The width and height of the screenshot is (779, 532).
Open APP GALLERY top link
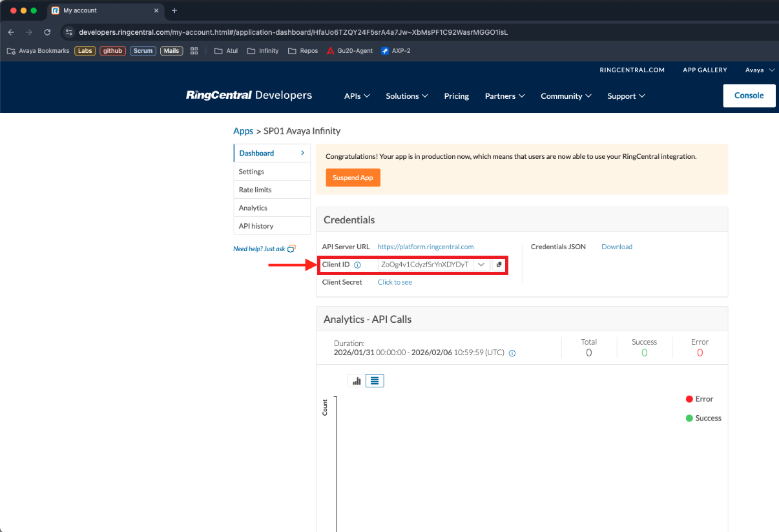705,70
